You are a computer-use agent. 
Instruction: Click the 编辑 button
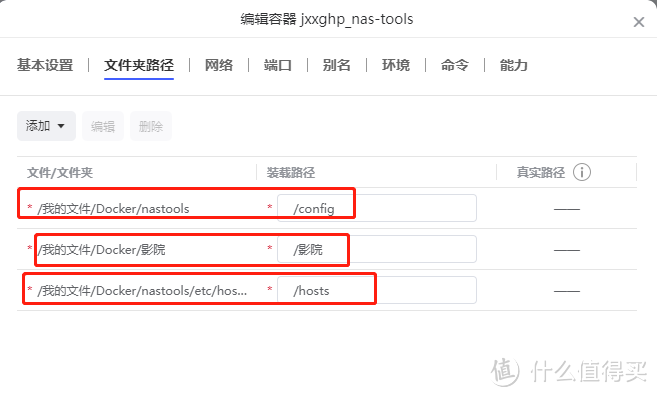click(x=103, y=126)
